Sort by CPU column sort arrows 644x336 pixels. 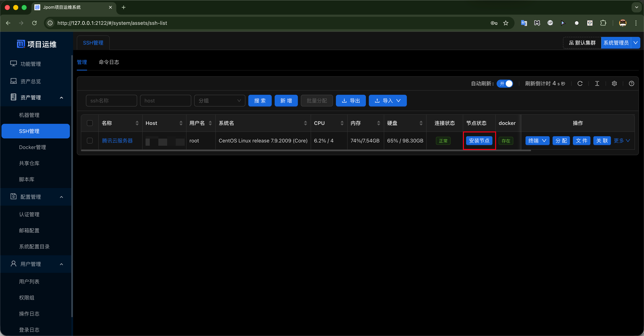[342, 123]
